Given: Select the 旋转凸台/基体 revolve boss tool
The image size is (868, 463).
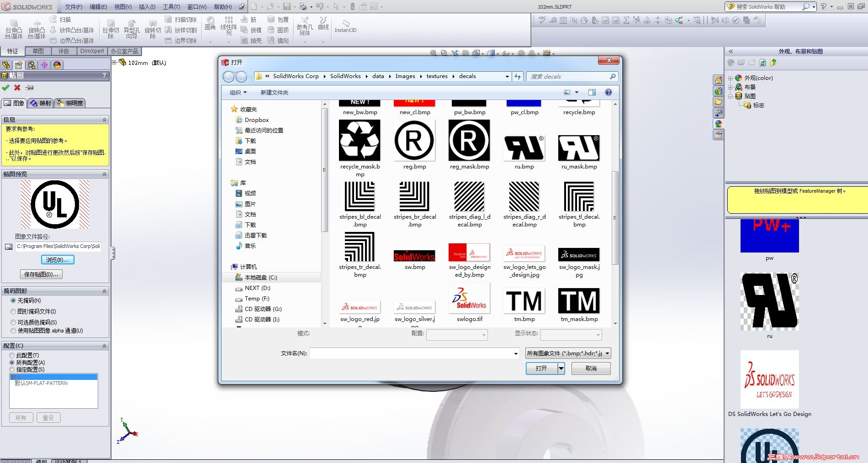Looking at the screenshot, I should (37, 29).
